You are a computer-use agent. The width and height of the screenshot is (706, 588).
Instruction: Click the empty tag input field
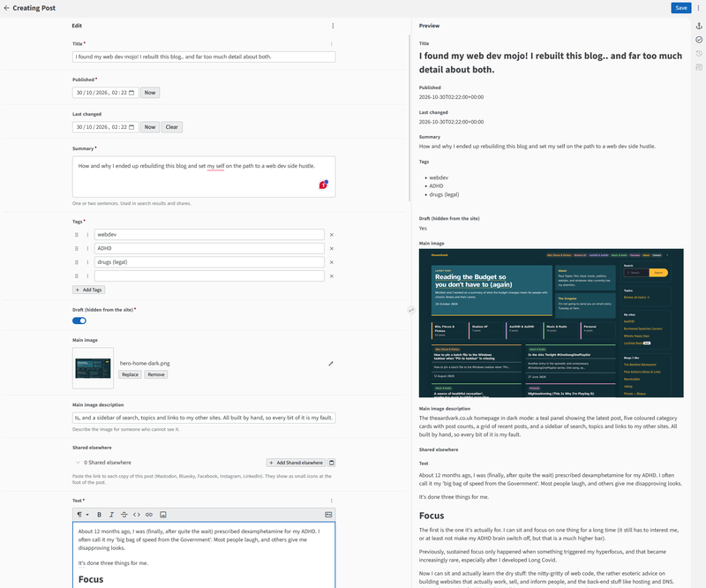209,275
